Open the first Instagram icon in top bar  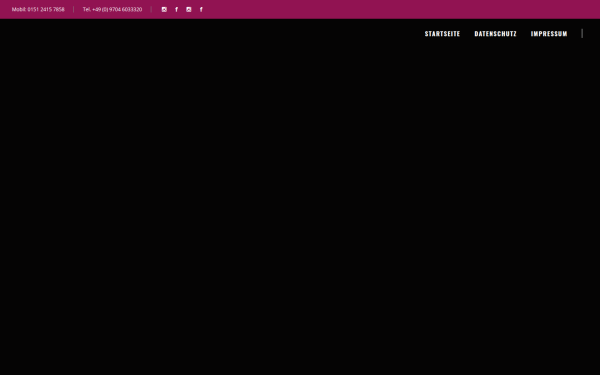click(164, 10)
